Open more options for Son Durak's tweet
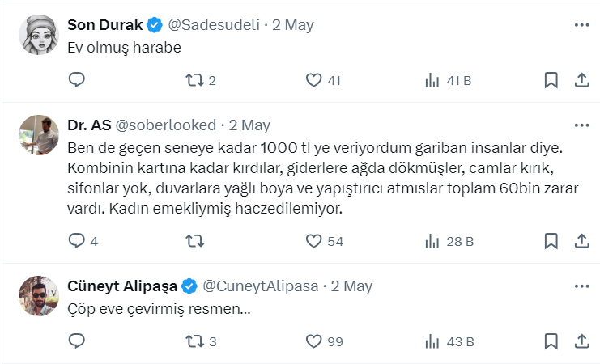Viewport: 600px width, 364px height. click(581, 25)
